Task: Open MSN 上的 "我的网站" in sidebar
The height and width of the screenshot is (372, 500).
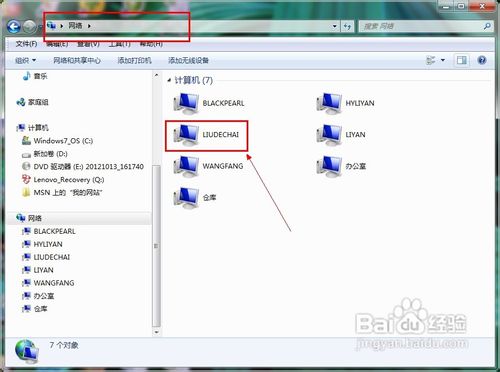Action: [62, 193]
